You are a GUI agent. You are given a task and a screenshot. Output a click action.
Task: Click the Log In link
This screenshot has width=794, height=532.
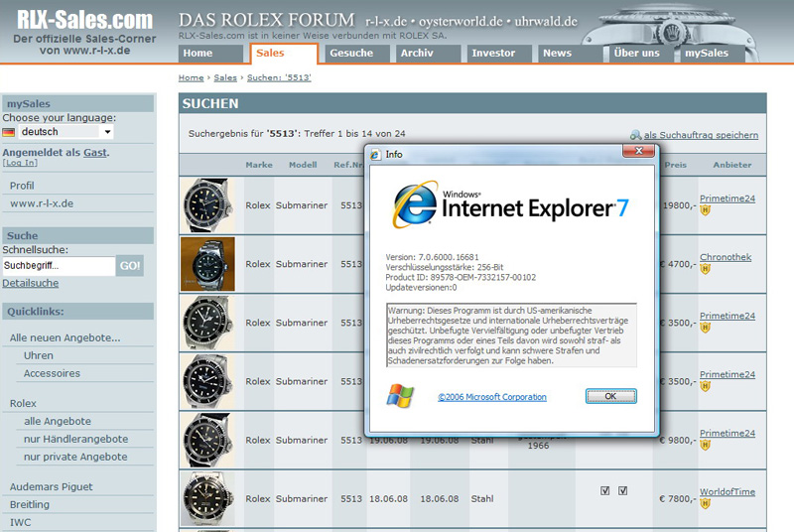coord(20,163)
